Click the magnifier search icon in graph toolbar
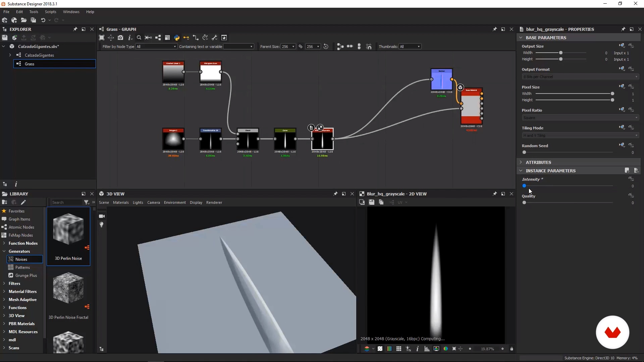This screenshot has height=362, width=644. [139, 38]
